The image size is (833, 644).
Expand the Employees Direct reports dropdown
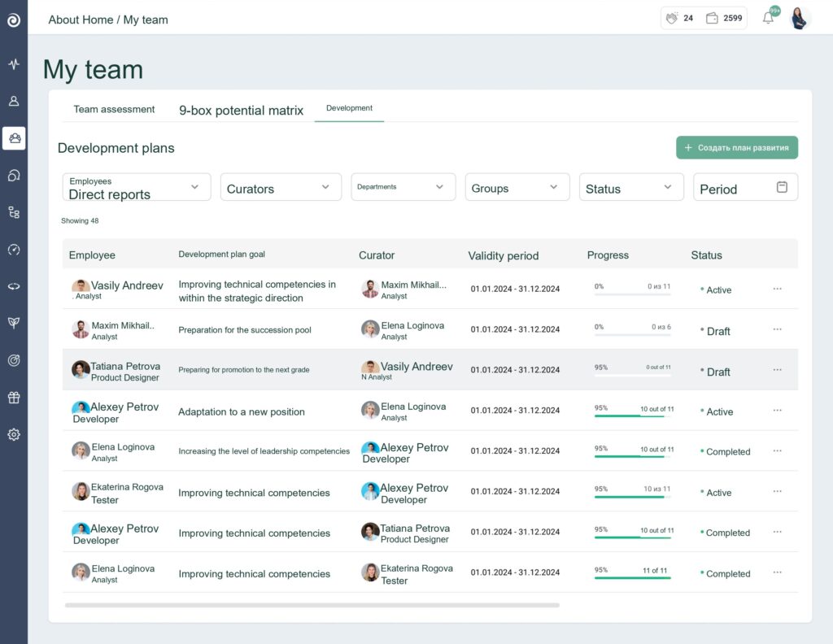137,187
